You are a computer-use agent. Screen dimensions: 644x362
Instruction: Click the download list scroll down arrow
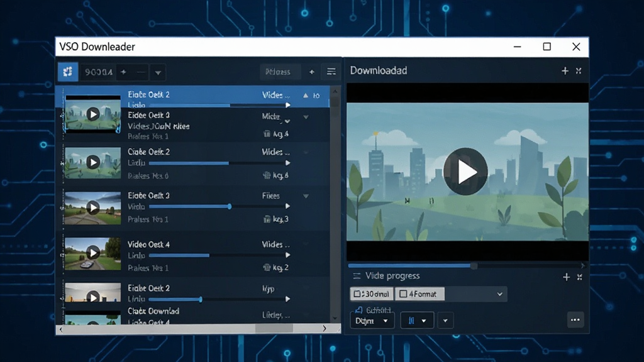(335, 319)
